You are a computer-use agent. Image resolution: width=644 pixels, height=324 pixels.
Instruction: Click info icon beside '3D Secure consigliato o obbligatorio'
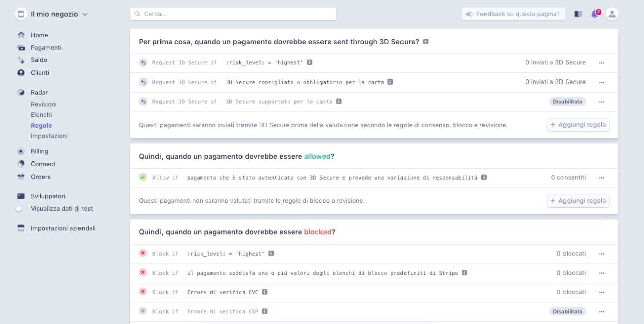(390, 82)
